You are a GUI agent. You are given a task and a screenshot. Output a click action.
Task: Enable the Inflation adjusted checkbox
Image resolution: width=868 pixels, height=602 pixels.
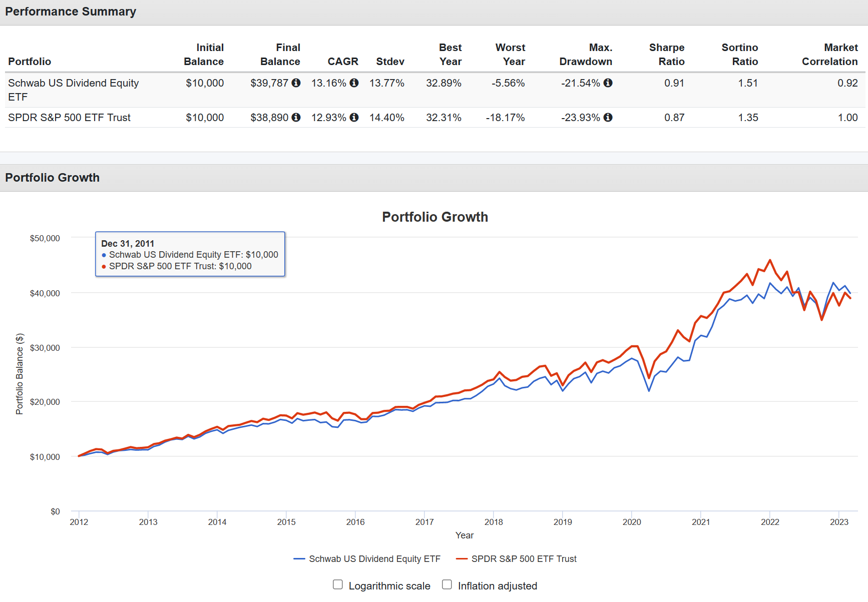(x=447, y=584)
